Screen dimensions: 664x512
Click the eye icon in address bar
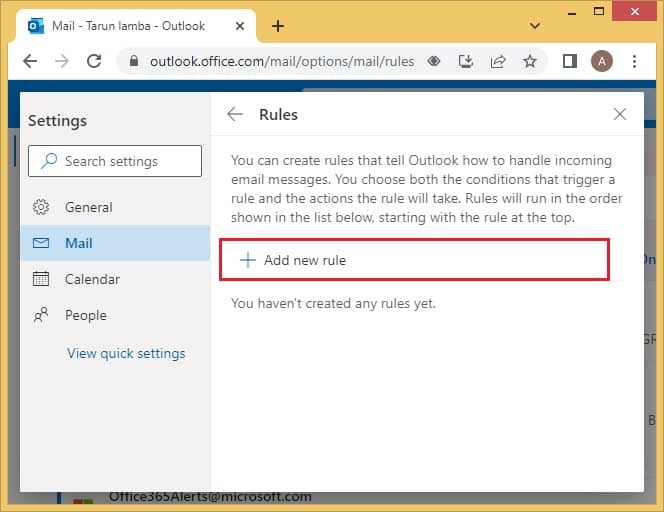[434, 61]
